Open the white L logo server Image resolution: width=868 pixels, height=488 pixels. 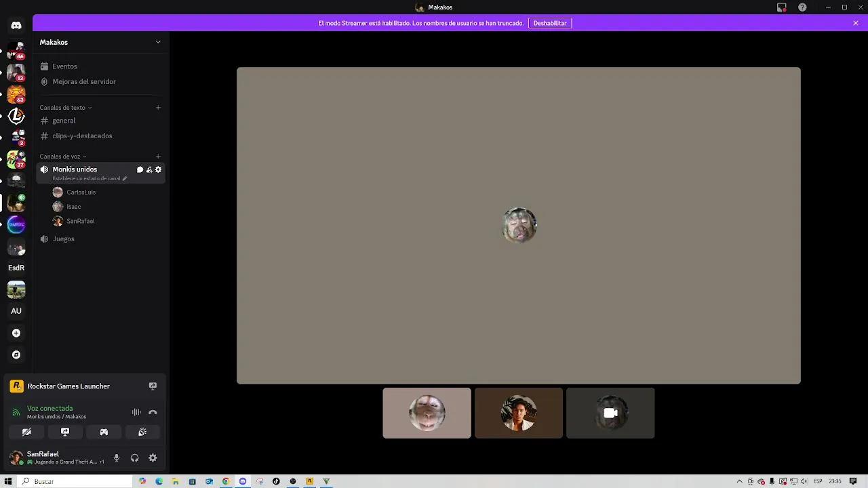click(x=16, y=117)
